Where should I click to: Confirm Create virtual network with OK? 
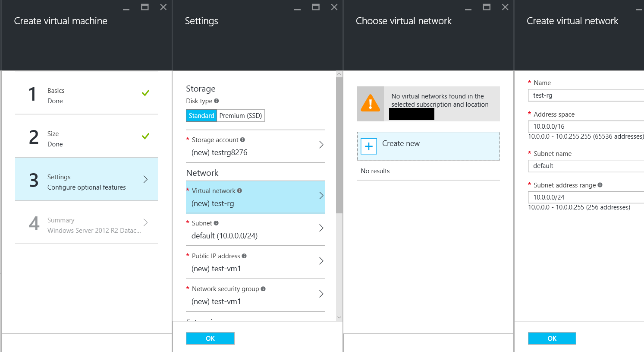(552, 338)
